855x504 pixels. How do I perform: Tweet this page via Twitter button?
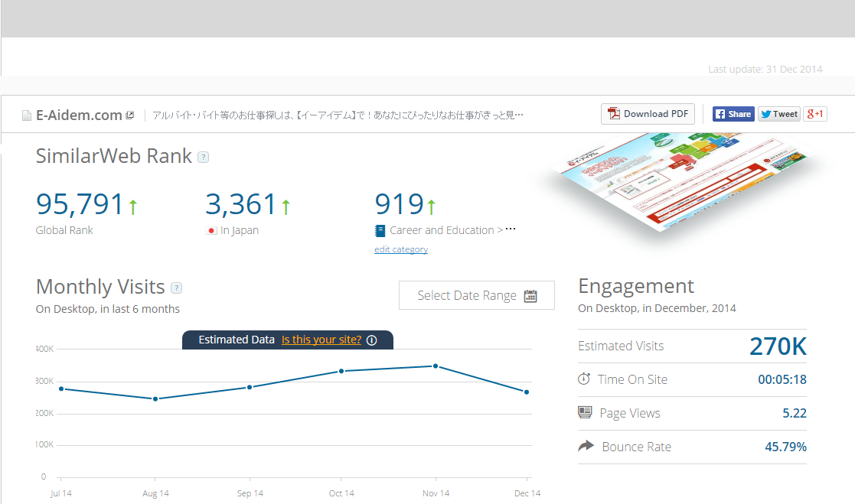point(779,114)
